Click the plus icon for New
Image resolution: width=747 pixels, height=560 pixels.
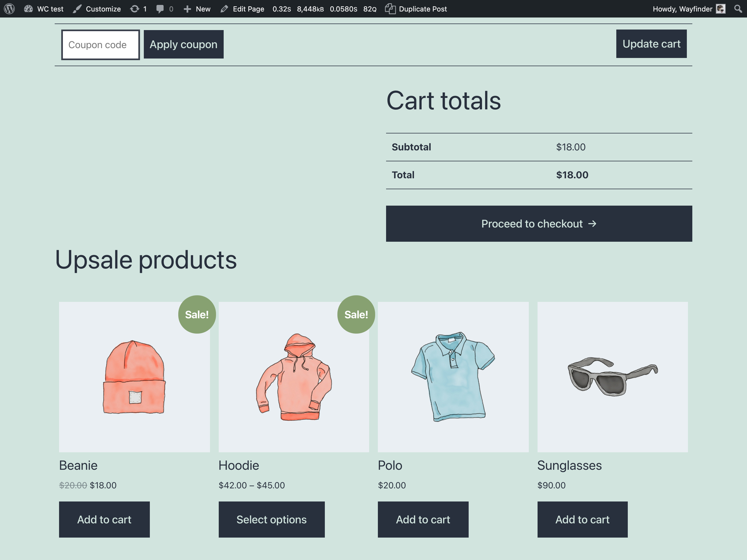(x=187, y=9)
